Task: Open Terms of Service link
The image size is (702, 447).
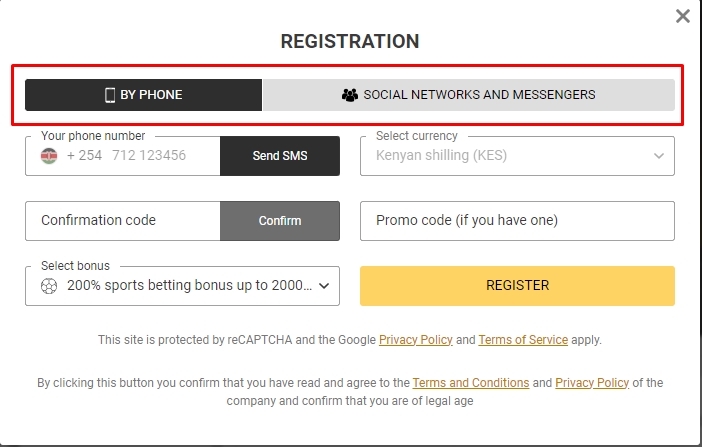Action: pos(523,340)
